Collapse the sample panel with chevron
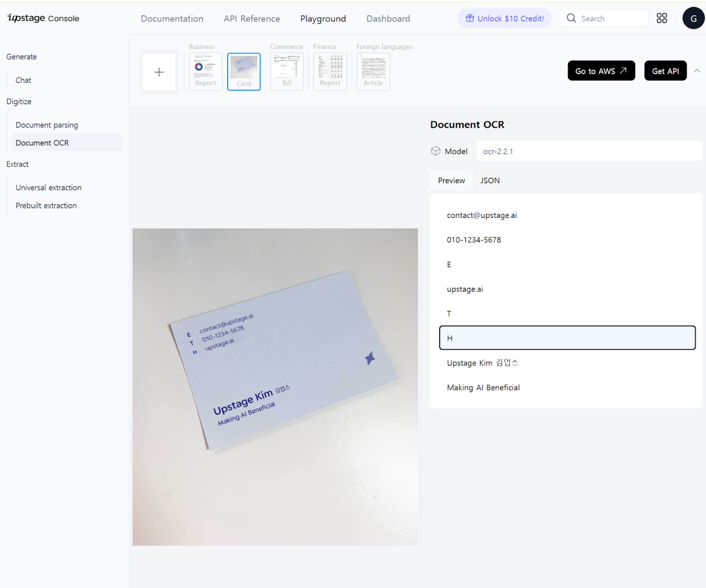706x588 pixels. pos(697,71)
